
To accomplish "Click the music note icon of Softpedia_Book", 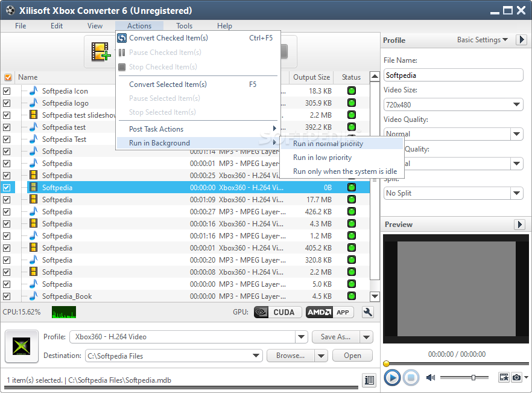I will pos(34,296).
